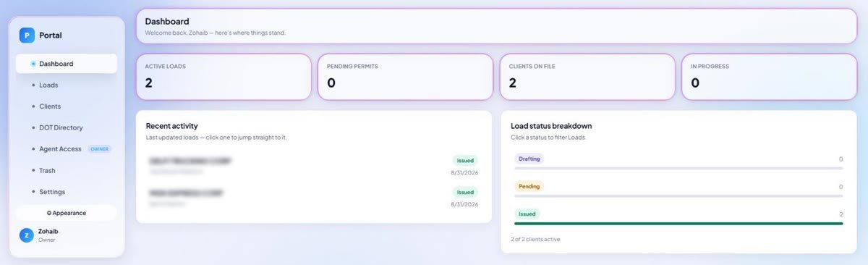The height and width of the screenshot is (265, 868).
Task: Open the Clients section
Action: 67,106
